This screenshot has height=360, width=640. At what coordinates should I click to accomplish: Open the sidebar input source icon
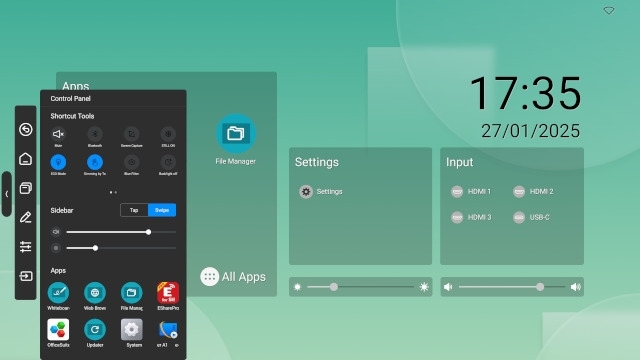[26, 276]
